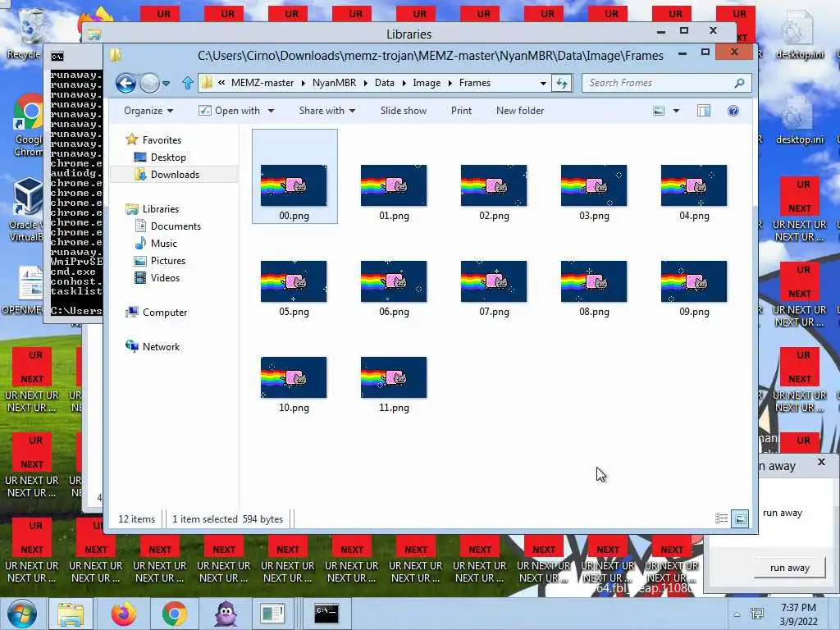Select the 00.png thumbnail
Viewport: 840px width, 630px height.
(x=294, y=185)
